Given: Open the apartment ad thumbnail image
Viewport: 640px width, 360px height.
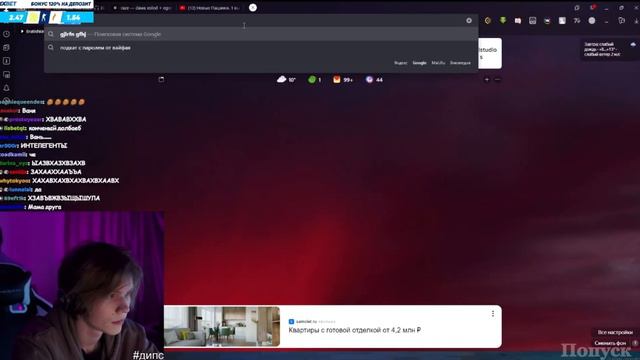Looking at the screenshot, I should click(x=222, y=327).
